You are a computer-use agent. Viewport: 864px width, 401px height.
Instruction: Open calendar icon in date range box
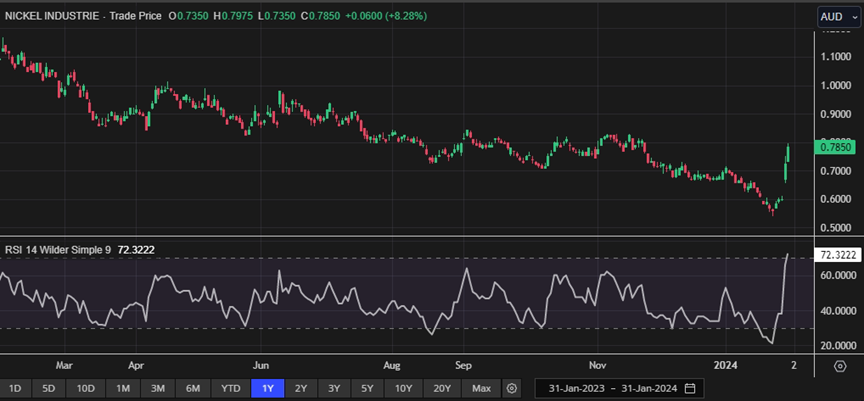click(x=690, y=388)
